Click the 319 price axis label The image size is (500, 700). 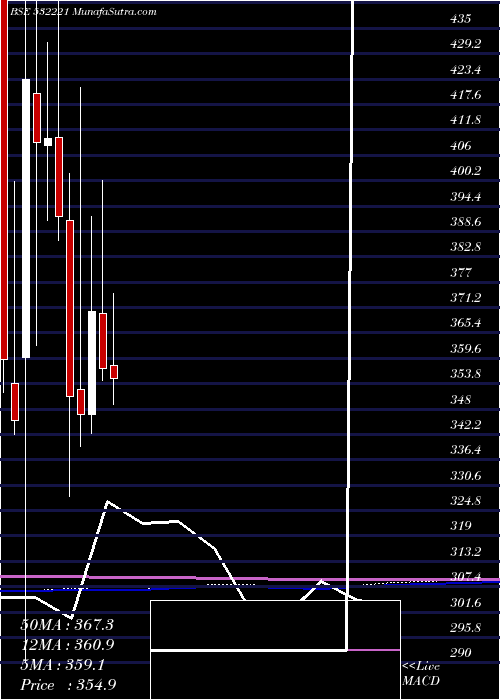pyautogui.click(x=461, y=525)
